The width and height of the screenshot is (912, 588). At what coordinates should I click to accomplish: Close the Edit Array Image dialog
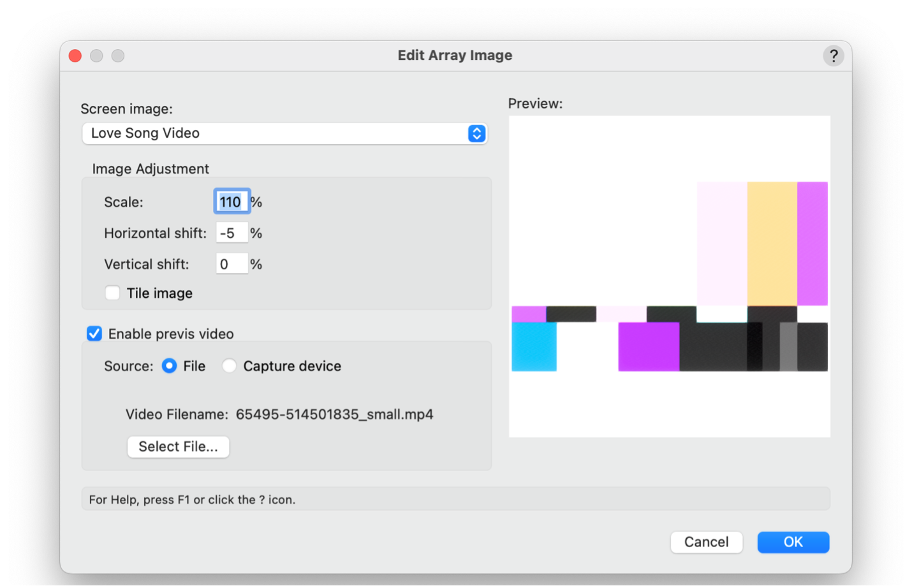75,56
